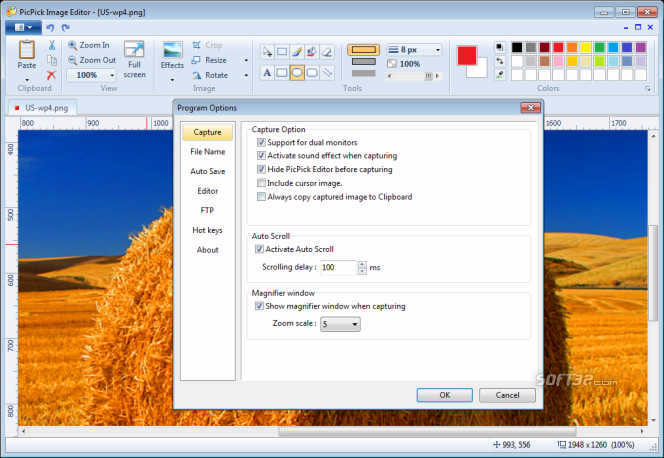Screen dimensions: 664x458
Task: Pick the purple palette swatch
Action: point(641,47)
